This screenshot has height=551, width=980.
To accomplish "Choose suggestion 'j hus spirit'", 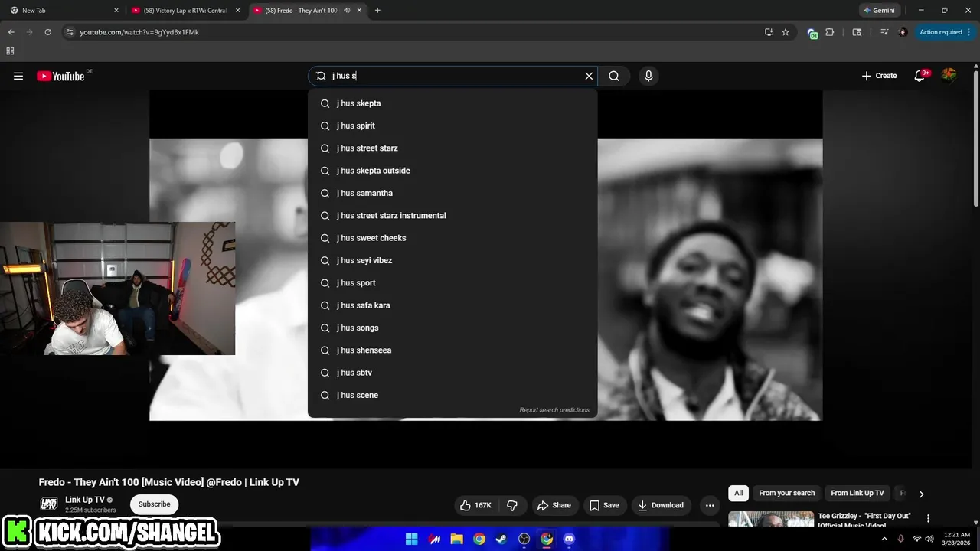I will pos(452,126).
